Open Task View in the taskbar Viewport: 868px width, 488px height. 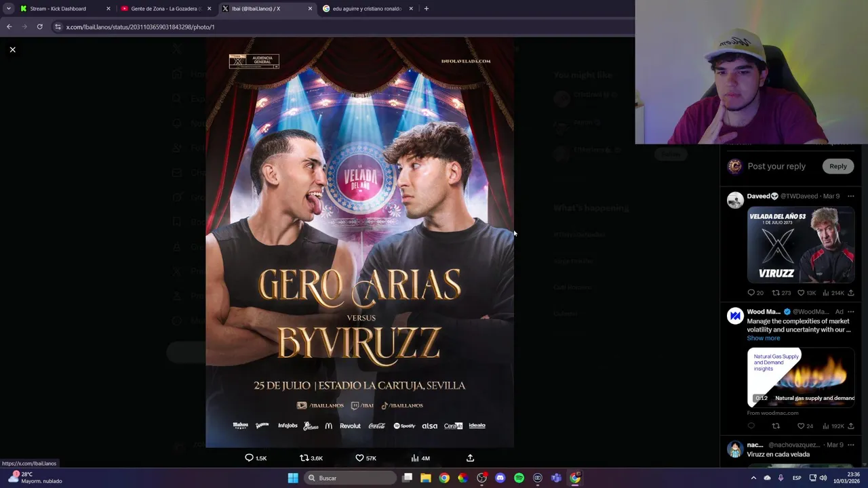tap(407, 478)
